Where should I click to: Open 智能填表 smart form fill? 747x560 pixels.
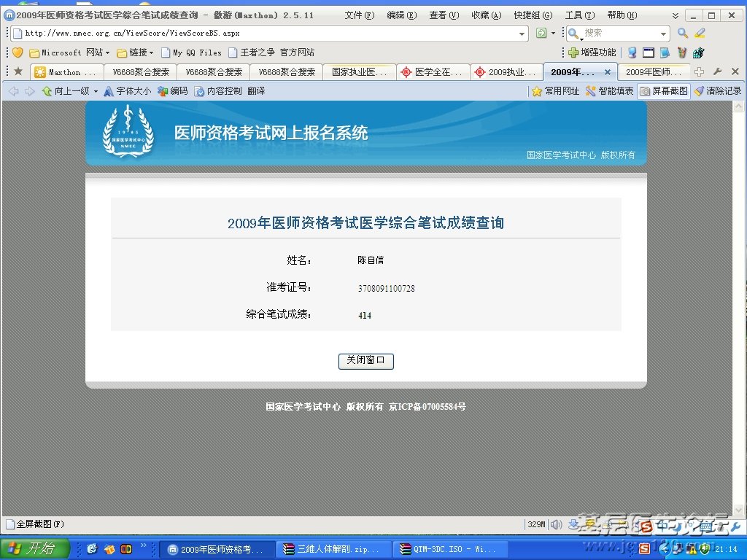610,91
